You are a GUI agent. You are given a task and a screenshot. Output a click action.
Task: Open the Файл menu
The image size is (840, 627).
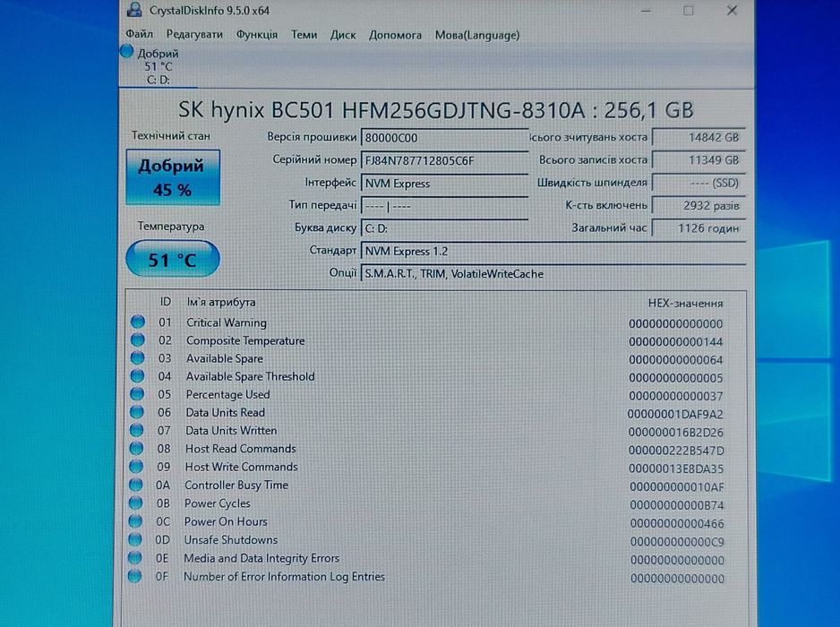pos(140,34)
